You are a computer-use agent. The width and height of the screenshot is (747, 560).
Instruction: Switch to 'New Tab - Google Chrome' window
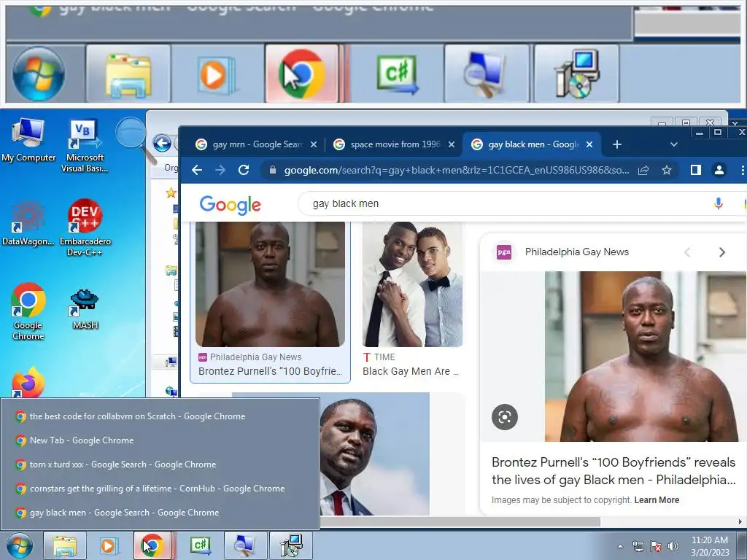coord(160,440)
